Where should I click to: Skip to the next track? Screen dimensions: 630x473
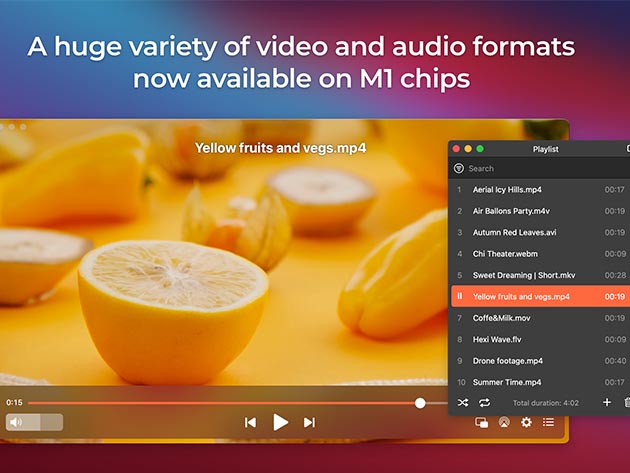pos(309,422)
